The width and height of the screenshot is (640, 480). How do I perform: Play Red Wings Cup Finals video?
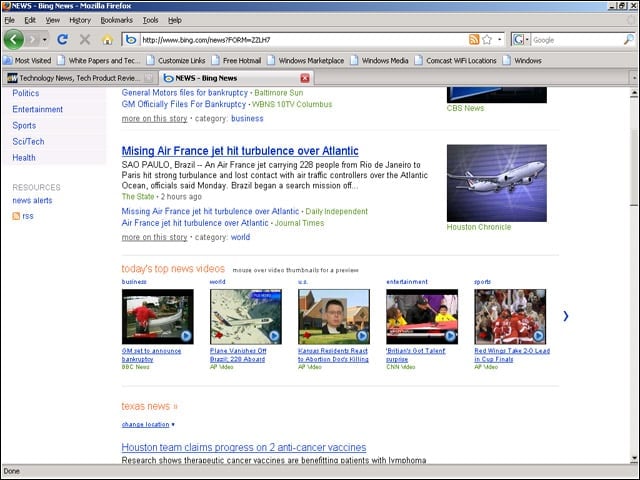(x=510, y=317)
